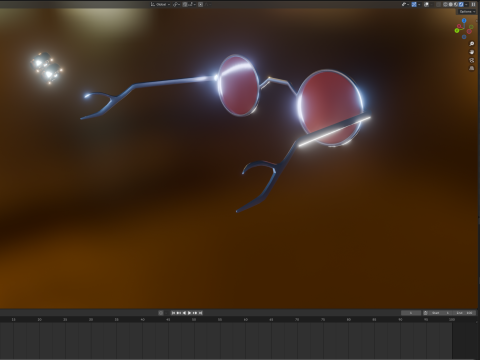Viewport: 480px width, 360px height.
Task: Switch to wireframe viewport shading
Action: (x=445, y=4)
